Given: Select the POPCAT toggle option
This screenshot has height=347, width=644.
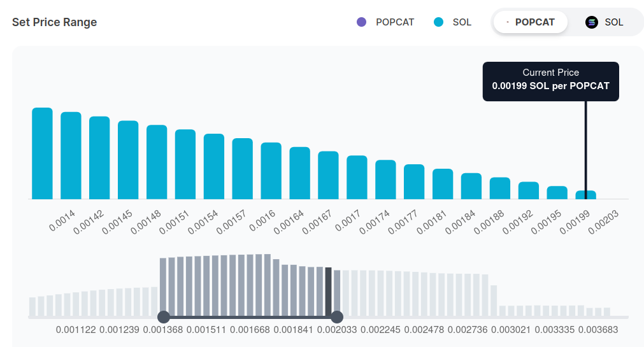Looking at the screenshot, I should 530,22.
